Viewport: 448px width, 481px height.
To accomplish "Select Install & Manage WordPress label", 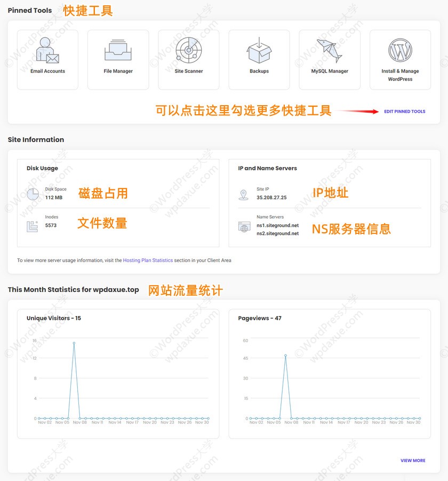I will [x=400, y=75].
